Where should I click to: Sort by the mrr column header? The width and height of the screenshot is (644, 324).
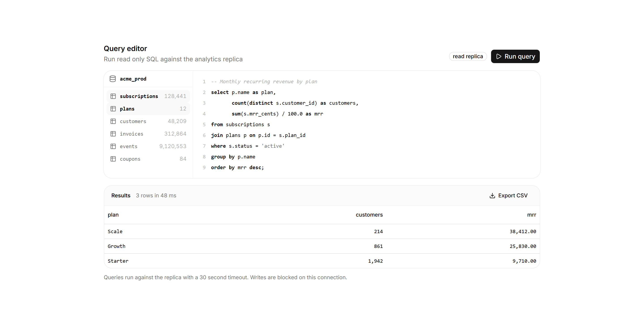[532, 215]
